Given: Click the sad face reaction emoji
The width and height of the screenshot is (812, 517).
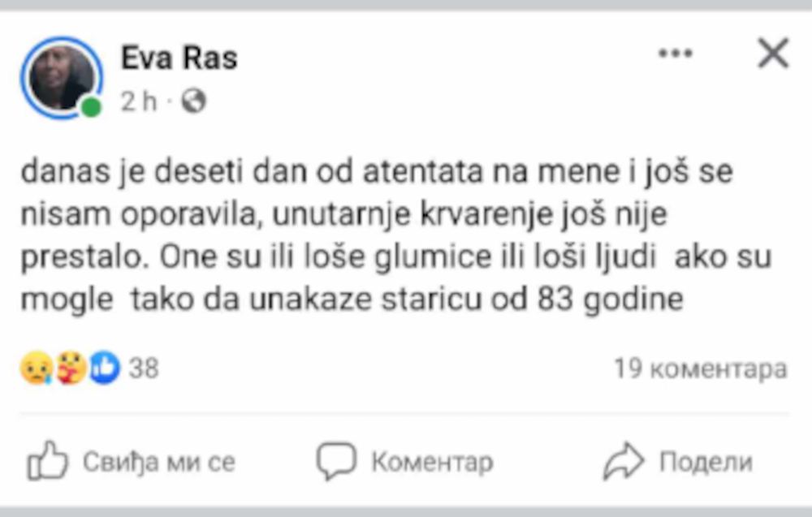Looking at the screenshot, I should (x=37, y=369).
